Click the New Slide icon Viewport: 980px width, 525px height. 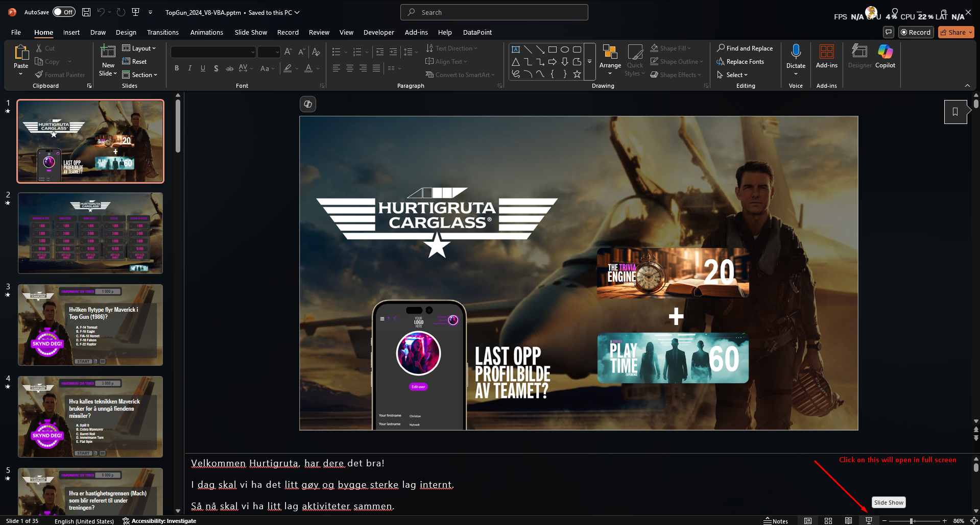108,52
